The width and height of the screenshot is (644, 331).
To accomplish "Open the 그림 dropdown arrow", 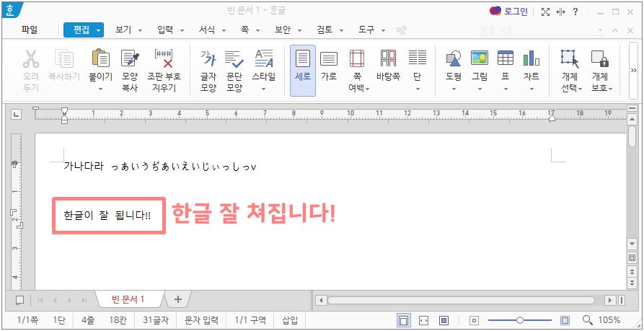I will click(480, 89).
